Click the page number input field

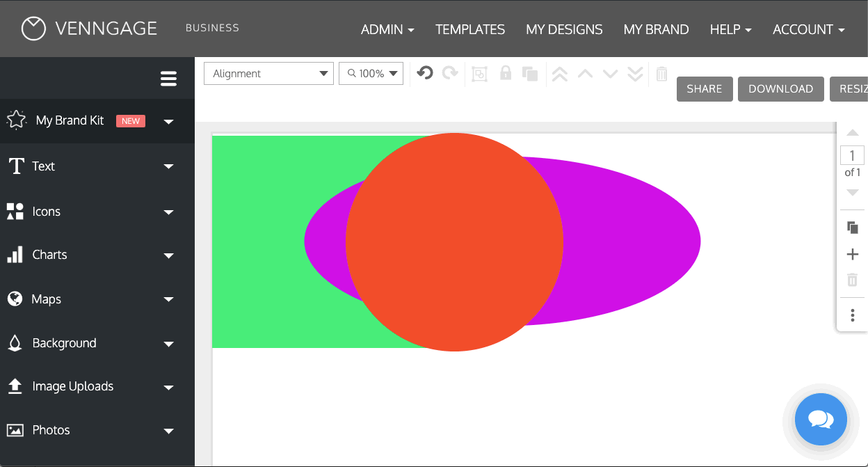coord(853,156)
